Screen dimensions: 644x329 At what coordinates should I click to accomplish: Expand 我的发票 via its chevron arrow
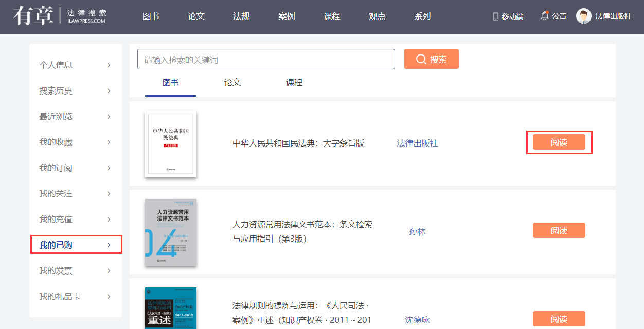tap(109, 271)
